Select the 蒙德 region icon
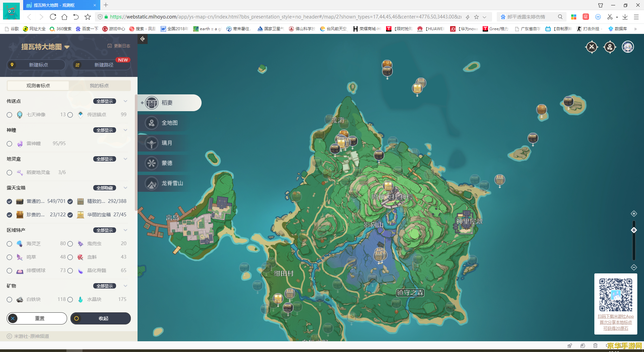 [x=152, y=163]
